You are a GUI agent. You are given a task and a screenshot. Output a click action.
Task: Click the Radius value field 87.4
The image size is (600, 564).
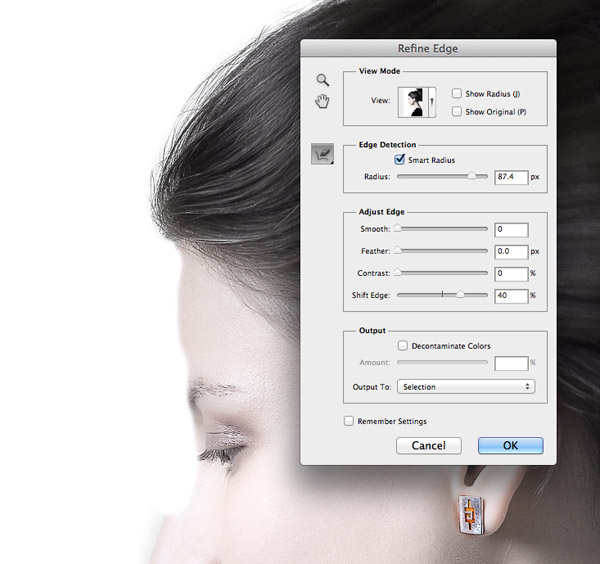click(511, 177)
